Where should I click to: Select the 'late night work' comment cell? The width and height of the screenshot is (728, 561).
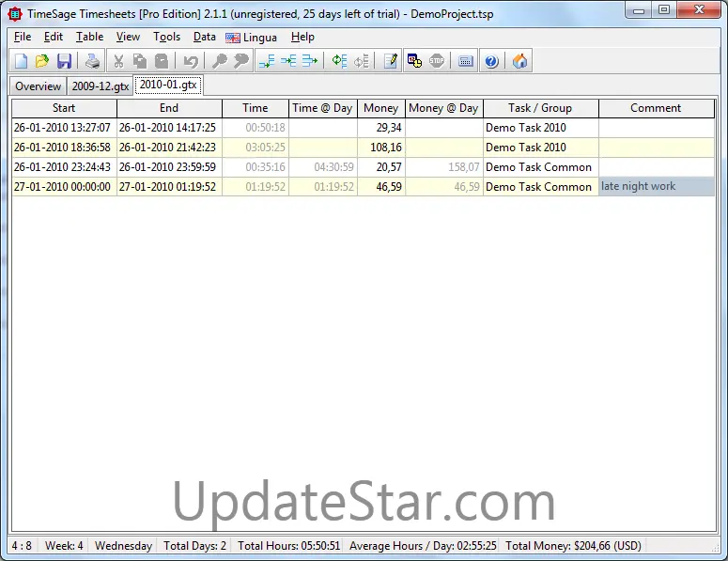pyautogui.click(x=656, y=187)
